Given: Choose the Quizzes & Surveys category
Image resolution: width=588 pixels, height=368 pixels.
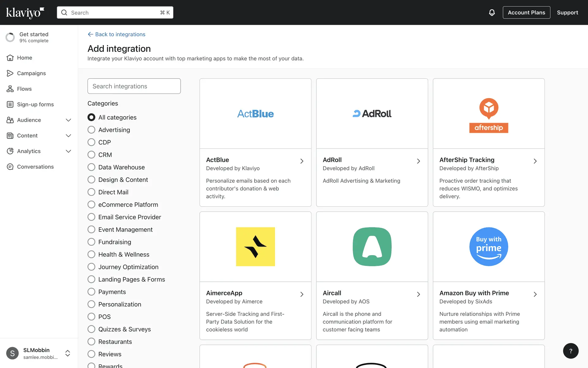Looking at the screenshot, I should [x=91, y=329].
